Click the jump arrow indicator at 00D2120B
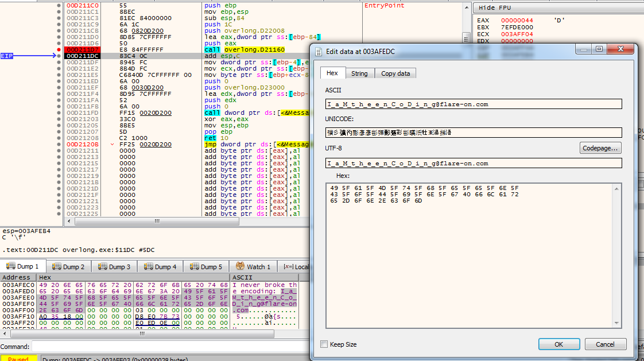The height and width of the screenshot is (361, 644). [x=112, y=145]
